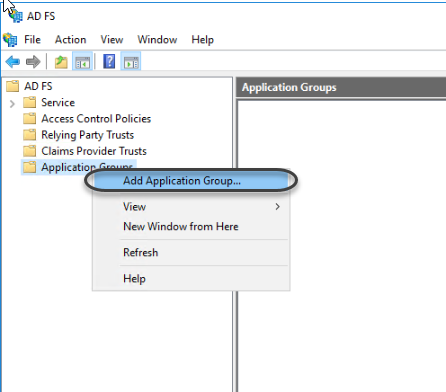Screen dimensions: 446x392
Task: Select Access Control Policies in the tree
Action: 96,119
